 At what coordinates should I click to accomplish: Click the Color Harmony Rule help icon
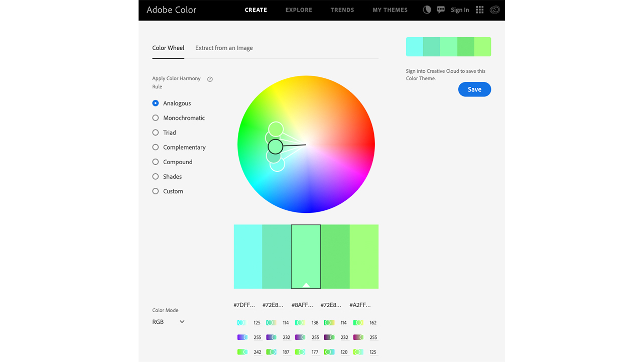209,79
